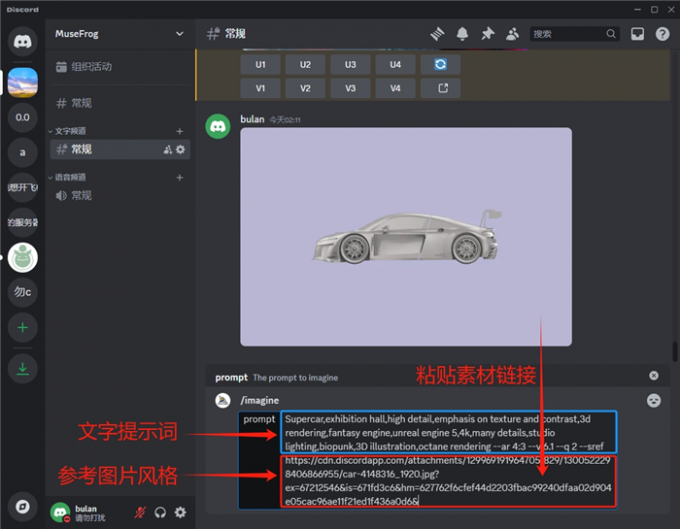The width and height of the screenshot is (680, 529).
Task: Open user settings gear in user panel
Action: click(x=180, y=513)
